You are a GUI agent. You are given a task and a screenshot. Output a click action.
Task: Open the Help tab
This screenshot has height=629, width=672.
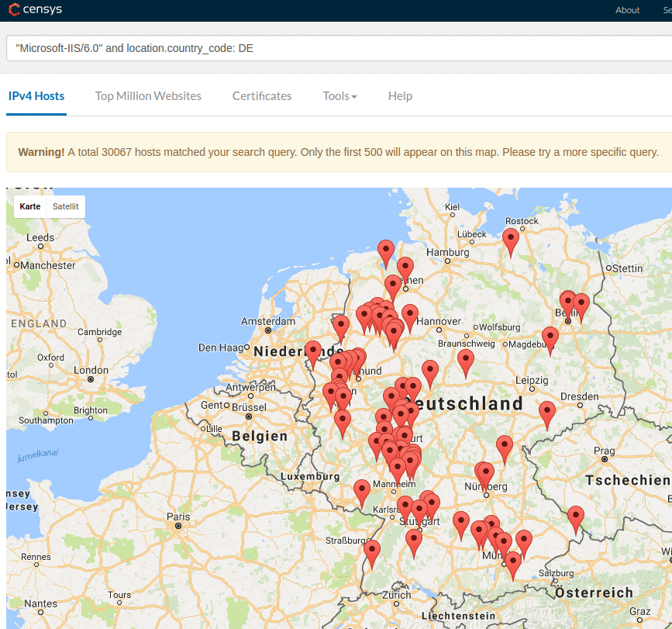[400, 96]
